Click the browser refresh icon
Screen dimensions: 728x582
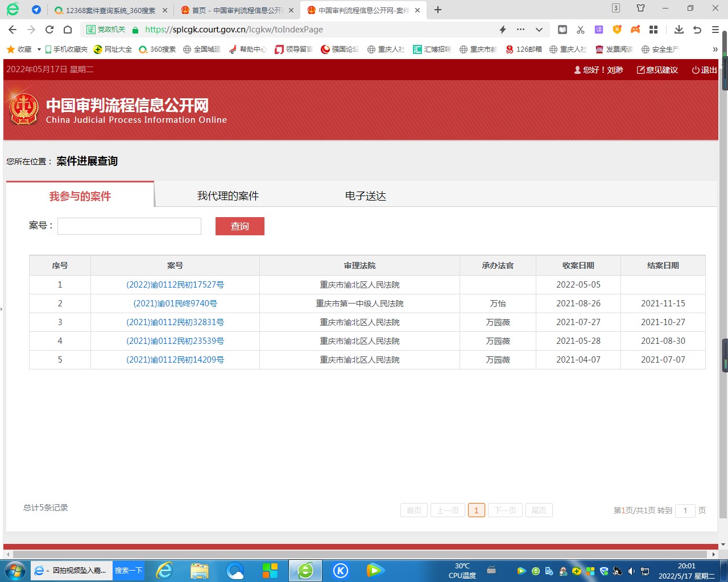click(49, 30)
